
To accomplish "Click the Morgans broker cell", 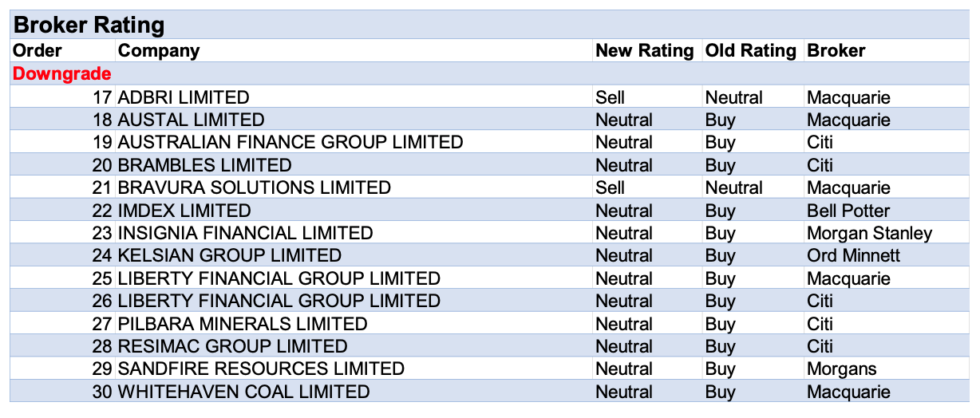I will click(841, 369).
